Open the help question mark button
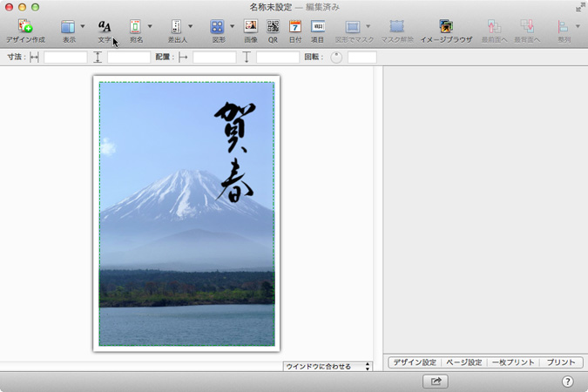 click(567, 382)
